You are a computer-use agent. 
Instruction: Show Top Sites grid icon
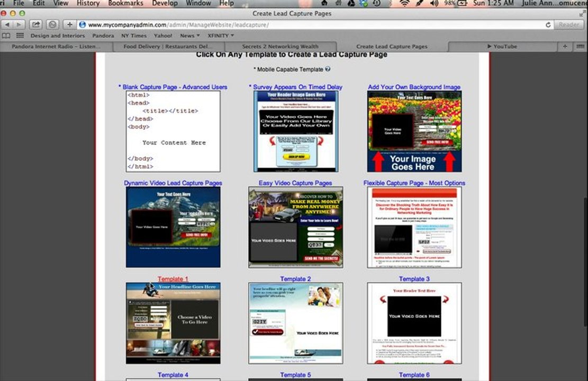20,35
